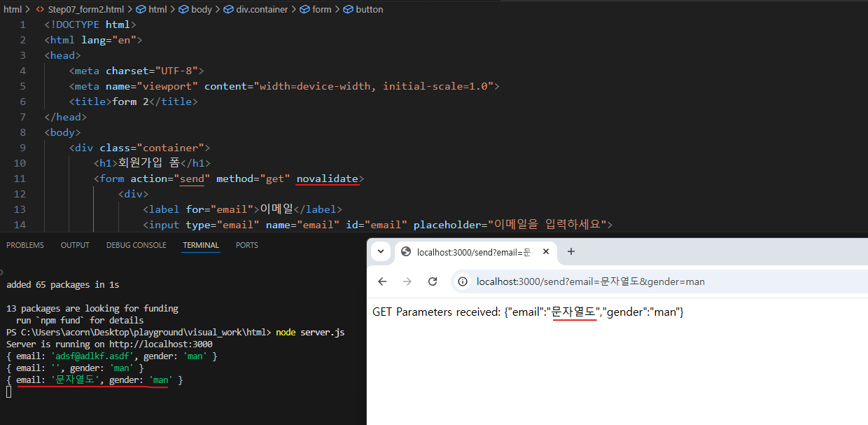Click line number 14 in the gutter
This screenshot has height=425, width=868.
click(x=20, y=225)
